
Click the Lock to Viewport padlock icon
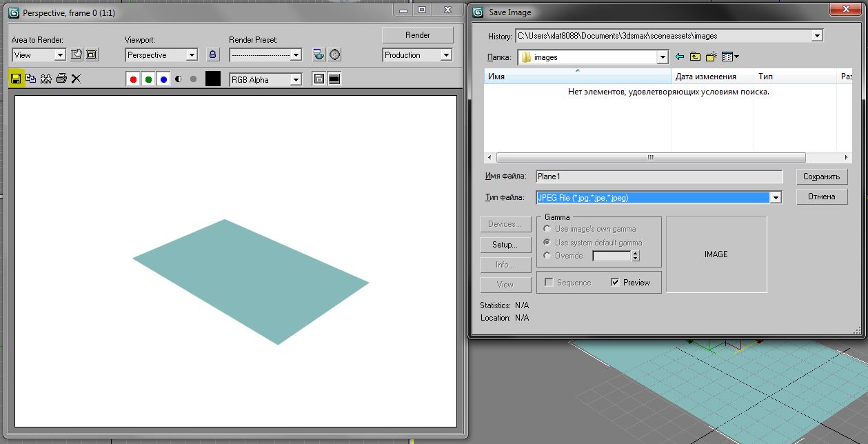(x=213, y=54)
